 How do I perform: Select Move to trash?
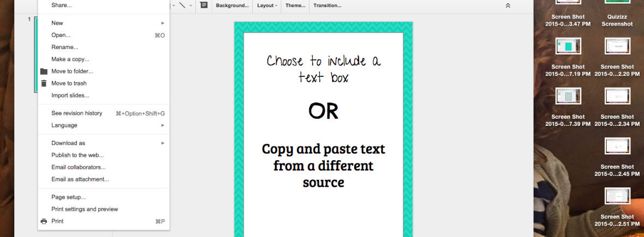coord(104,83)
